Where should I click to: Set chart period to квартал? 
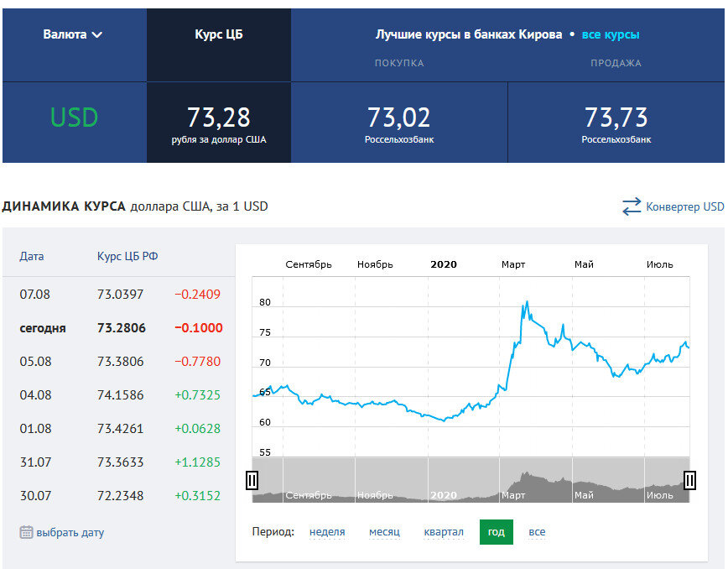444,532
